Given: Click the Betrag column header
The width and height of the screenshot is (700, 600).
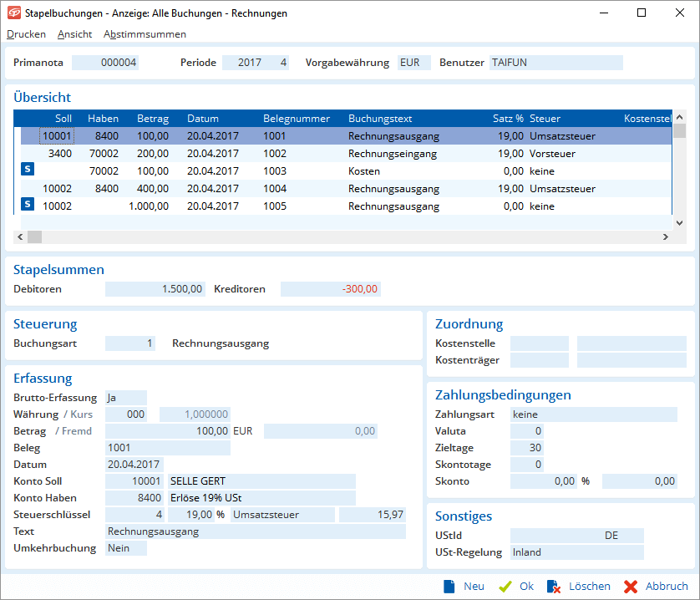Looking at the screenshot, I should point(152,119).
